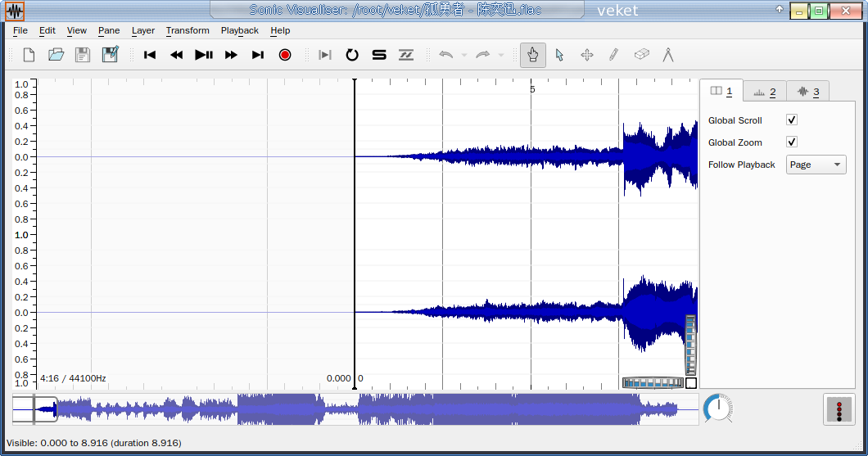Click the playback volume dial
Image resolution: width=868 pixels, height=456 pixels.
[x=718, y=409]
